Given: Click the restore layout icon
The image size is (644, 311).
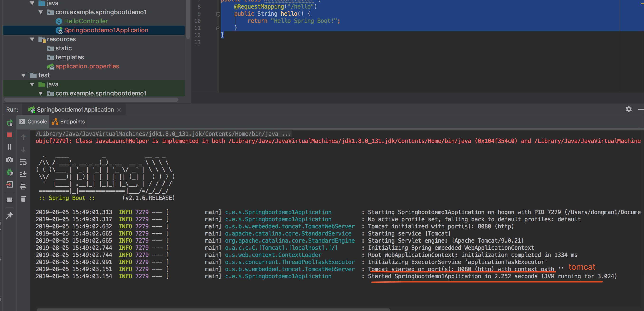Looking at the screenshot, I should (x=9, y=200).
